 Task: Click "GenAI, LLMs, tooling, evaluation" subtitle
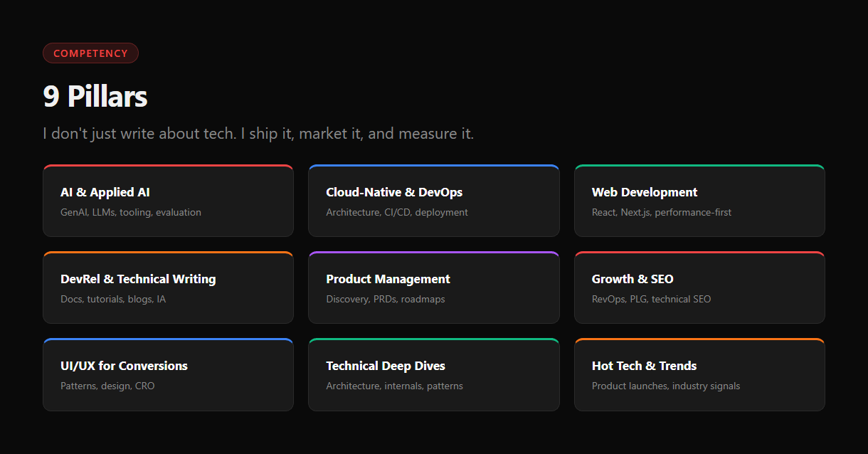(131, 212)
